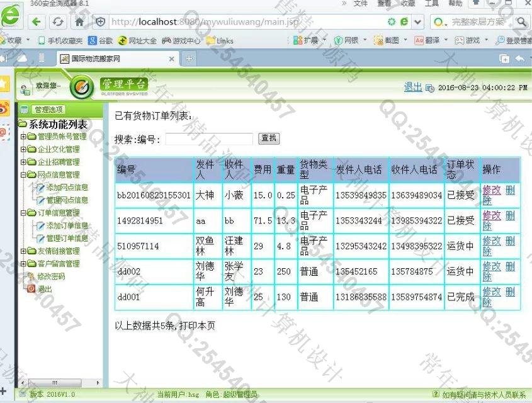Click 打印本页 print link

point(197,326)
